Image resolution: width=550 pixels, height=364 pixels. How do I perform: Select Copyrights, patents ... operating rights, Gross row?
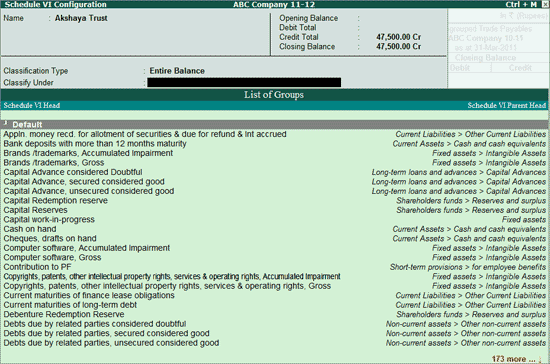pyautogui.click(x=167, y=286)
